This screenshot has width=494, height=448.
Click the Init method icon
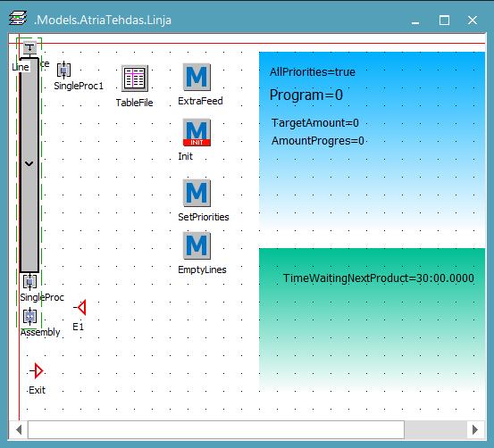[x=197, y=132]
